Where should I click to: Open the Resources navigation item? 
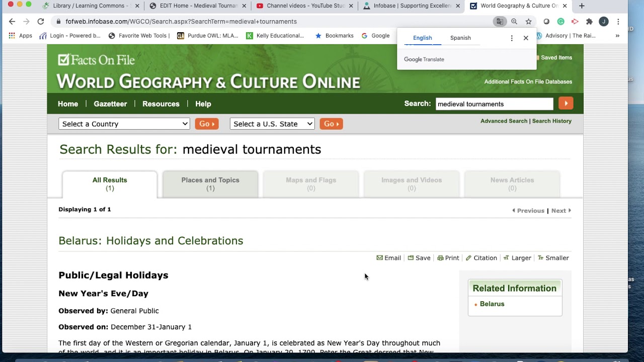(161, 104)
